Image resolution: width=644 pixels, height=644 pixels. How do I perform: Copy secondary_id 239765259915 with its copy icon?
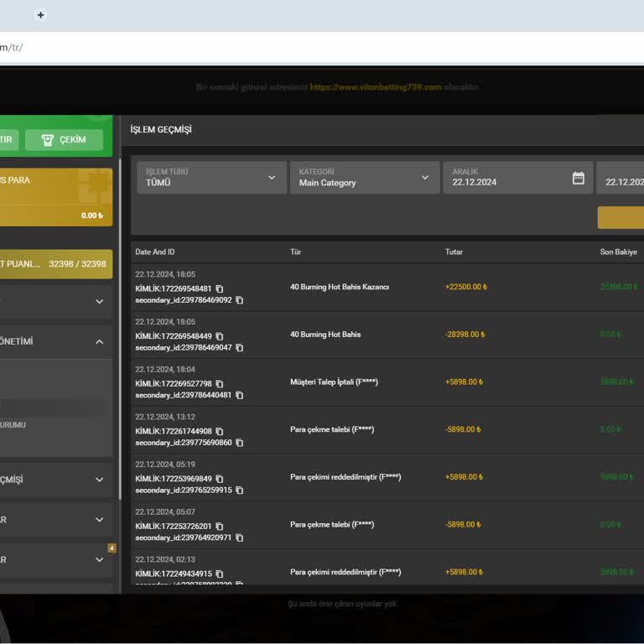pyautogui.click(x=239, y=491)
